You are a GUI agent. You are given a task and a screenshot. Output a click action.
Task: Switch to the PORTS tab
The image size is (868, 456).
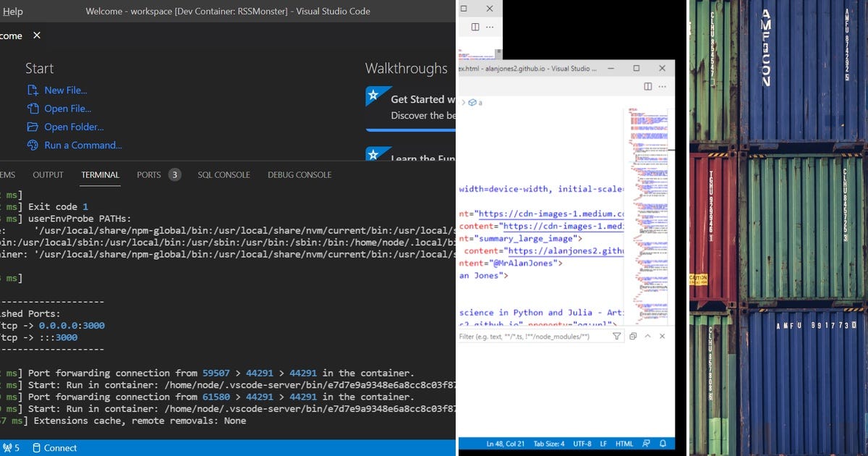149,174
